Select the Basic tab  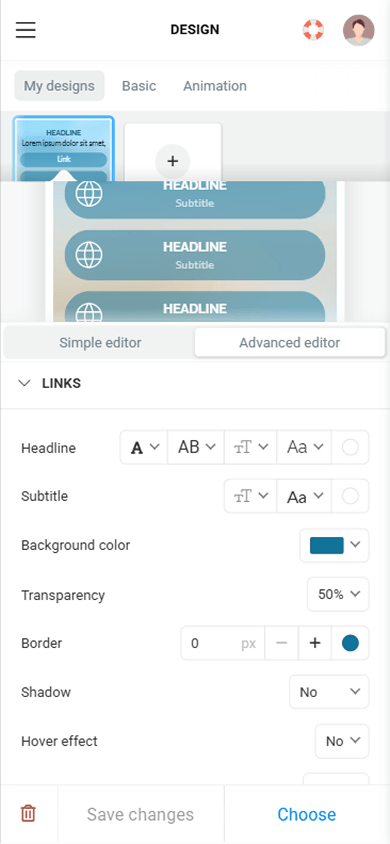(x=139, y=86)
